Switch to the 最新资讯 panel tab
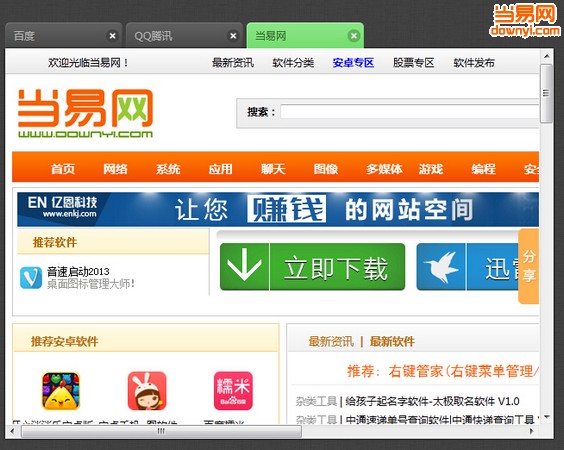This screenshot has width=564, height=450. pyautogui.click(x=331, y=341)
